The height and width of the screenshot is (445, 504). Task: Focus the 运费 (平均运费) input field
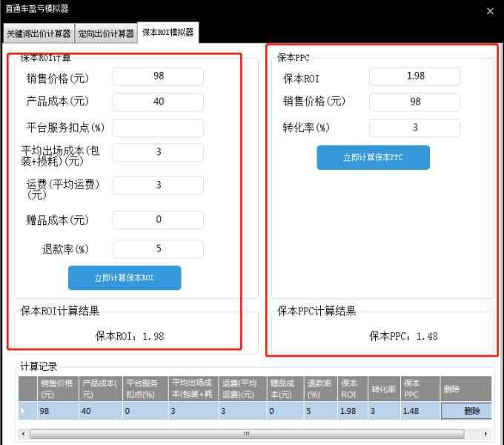click(158, 185)
